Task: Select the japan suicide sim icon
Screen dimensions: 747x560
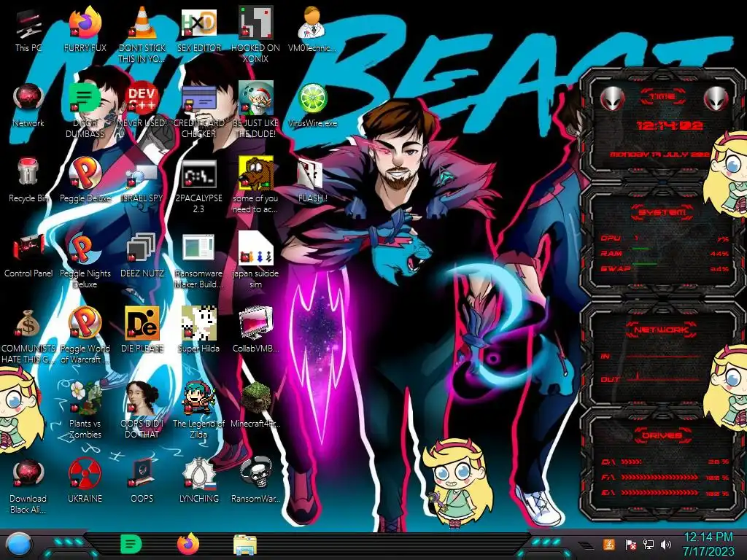Action: 256,249
